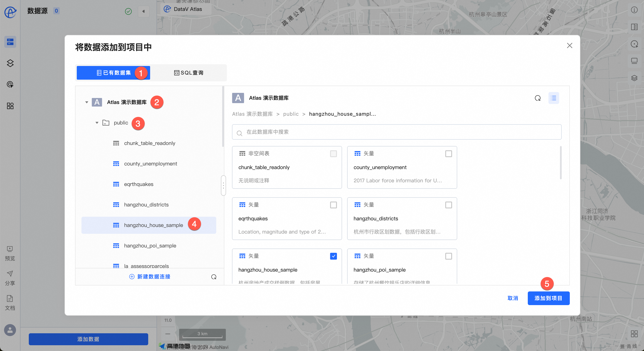Click the public folder icon

coord(106,123)
